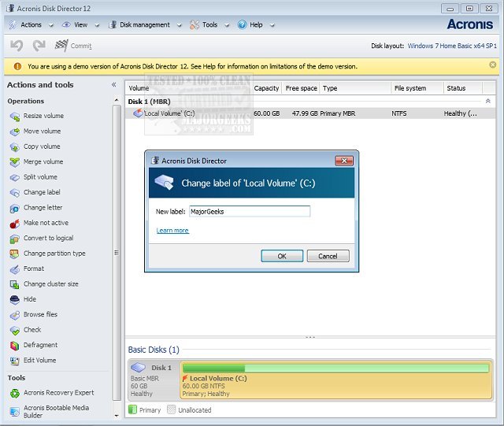
Task: Close the Change label dialog
Action: click(x=344, y=161)
